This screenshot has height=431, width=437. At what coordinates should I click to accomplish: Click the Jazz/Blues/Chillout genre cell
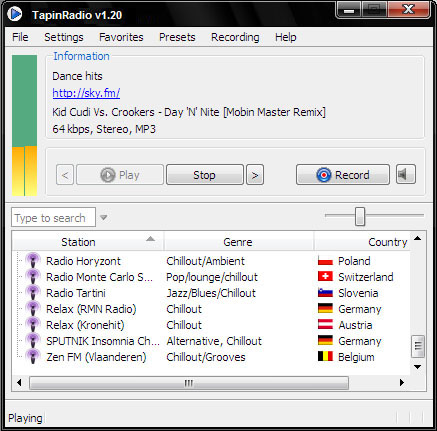click(x=211, y=293)
